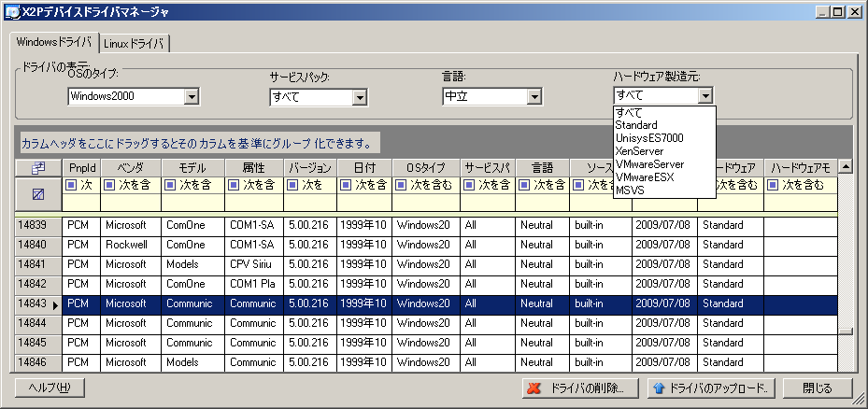Select VMwareESX in the manufacturer list
This screenshot has height=409, width=868.
tap(665, 177)
